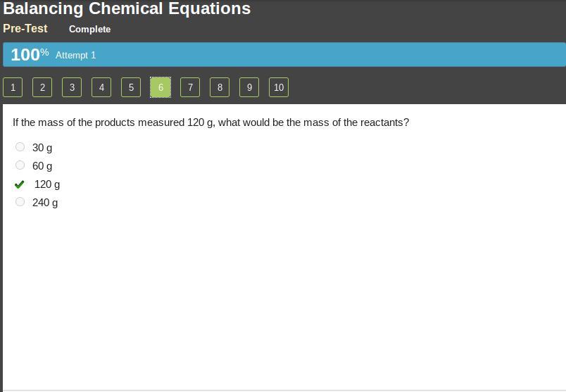Click the green checkmark beside 120 g

(x=20, y=184)
